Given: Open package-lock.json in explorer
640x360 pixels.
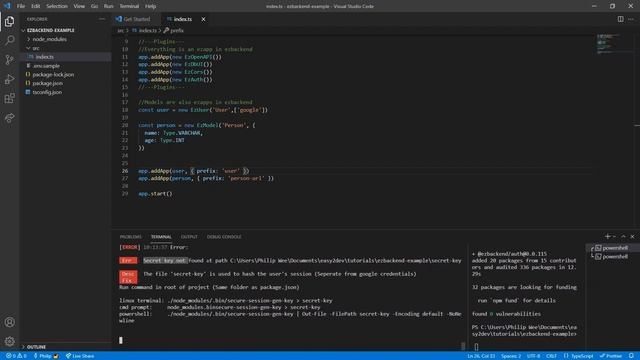Looking at the screenshot, I should 53,75.
